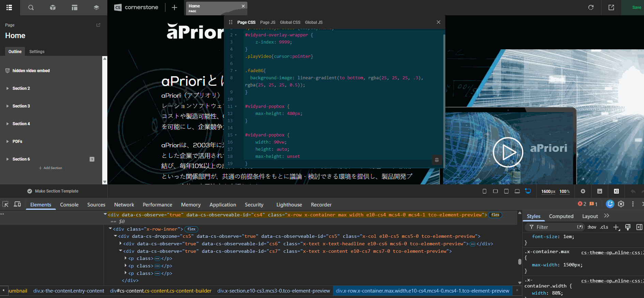
Task: Close the Home page tab
Action: [243, 6]
